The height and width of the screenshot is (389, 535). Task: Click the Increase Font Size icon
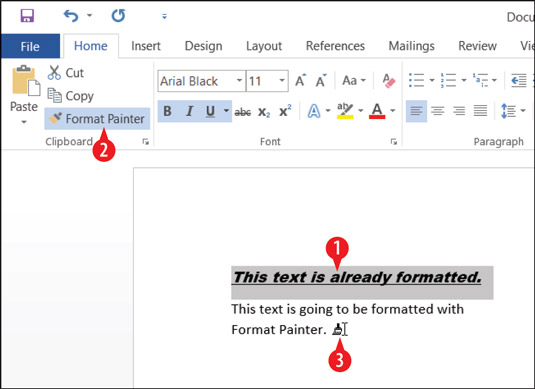point(301,81)
